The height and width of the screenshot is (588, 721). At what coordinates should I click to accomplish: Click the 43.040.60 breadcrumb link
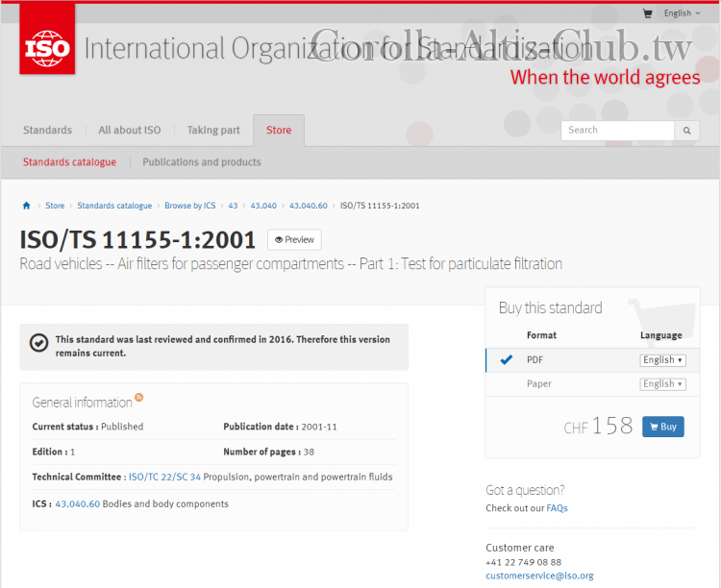point(308,206)
